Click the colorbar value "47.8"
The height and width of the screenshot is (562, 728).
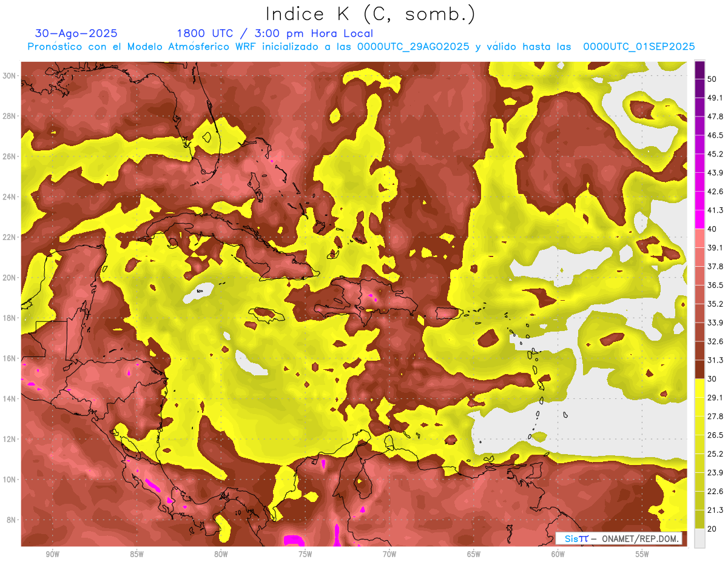(715, 116)
